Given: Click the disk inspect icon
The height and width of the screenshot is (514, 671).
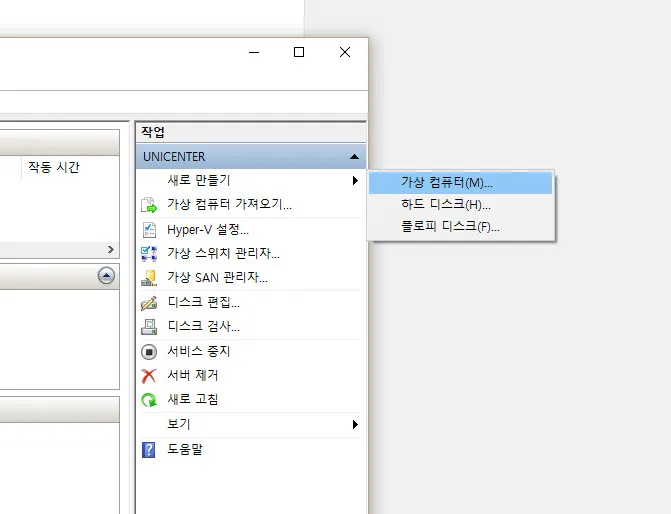Looking at the screenshot, I should 149,327.
